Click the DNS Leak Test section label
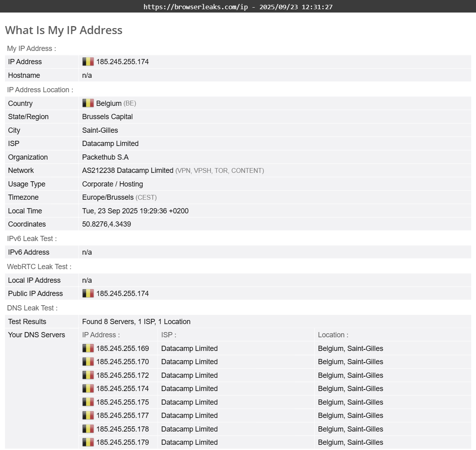This screenshot has width=476, height=450. tap(32, 308)
